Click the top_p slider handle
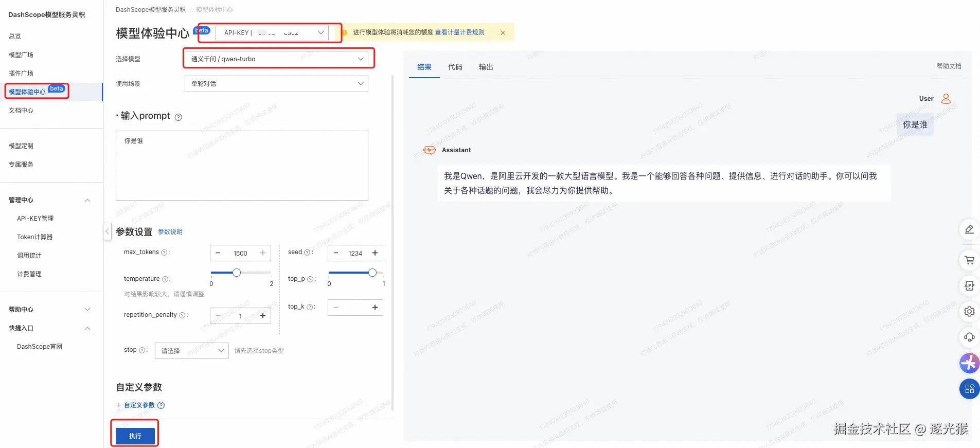This screenshot has width=980, height=448. tap(372, 273)
